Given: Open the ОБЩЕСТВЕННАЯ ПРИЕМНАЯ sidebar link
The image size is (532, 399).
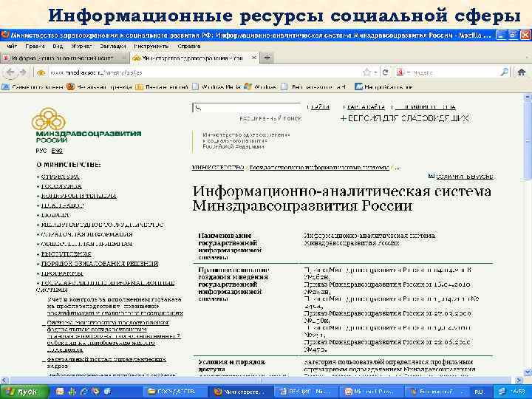Looking at the screenshot, I should (x=86, y=244).
